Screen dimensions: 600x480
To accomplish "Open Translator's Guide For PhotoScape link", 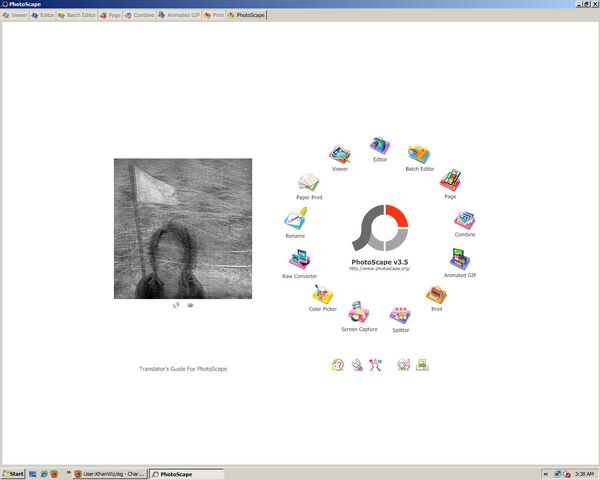I will tap(183, 369).
